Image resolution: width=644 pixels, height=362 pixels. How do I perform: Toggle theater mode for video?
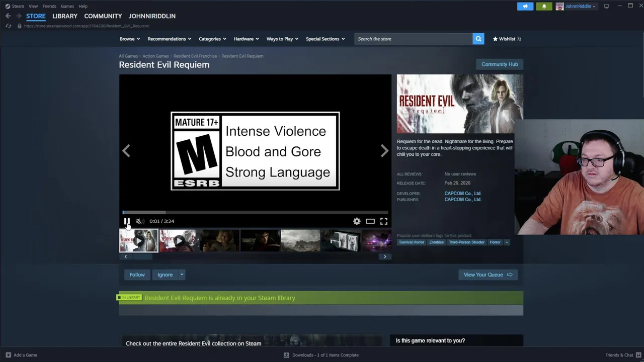(x=370, y=221)
